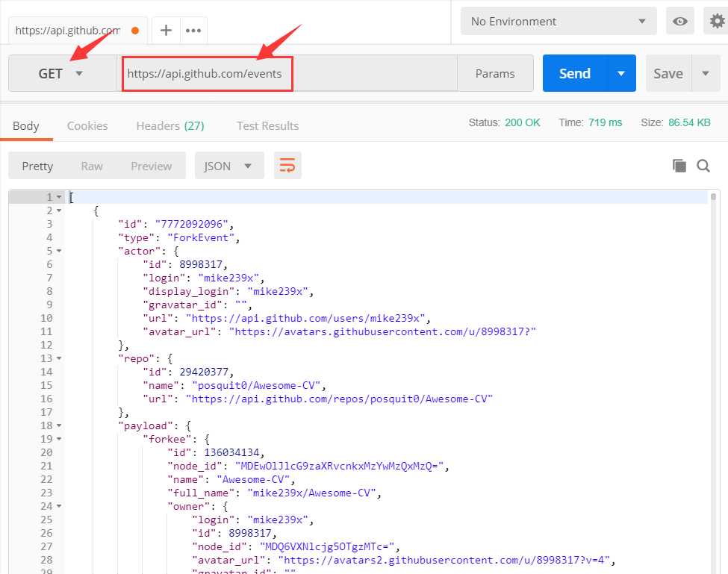This screenshot has width=728, height=574.
Task: Click the blue Send button
Action: (x=575, y=73)
